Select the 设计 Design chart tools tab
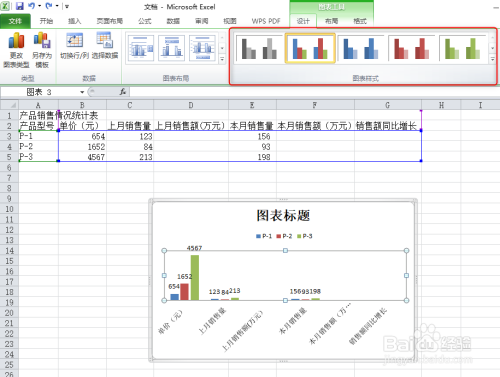 coord(303,21)
